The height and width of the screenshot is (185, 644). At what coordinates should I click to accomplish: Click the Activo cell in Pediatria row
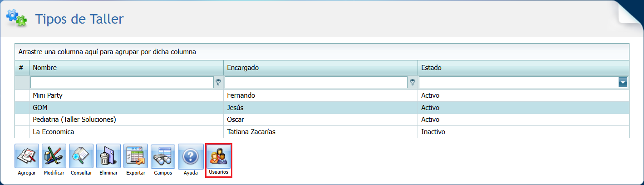click(523, 120)
